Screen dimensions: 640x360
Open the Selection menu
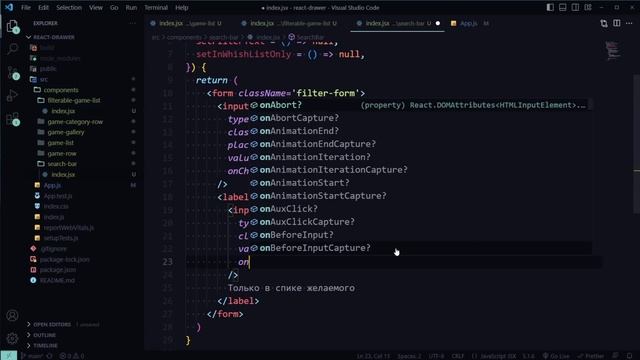click(x=69, y=8)
